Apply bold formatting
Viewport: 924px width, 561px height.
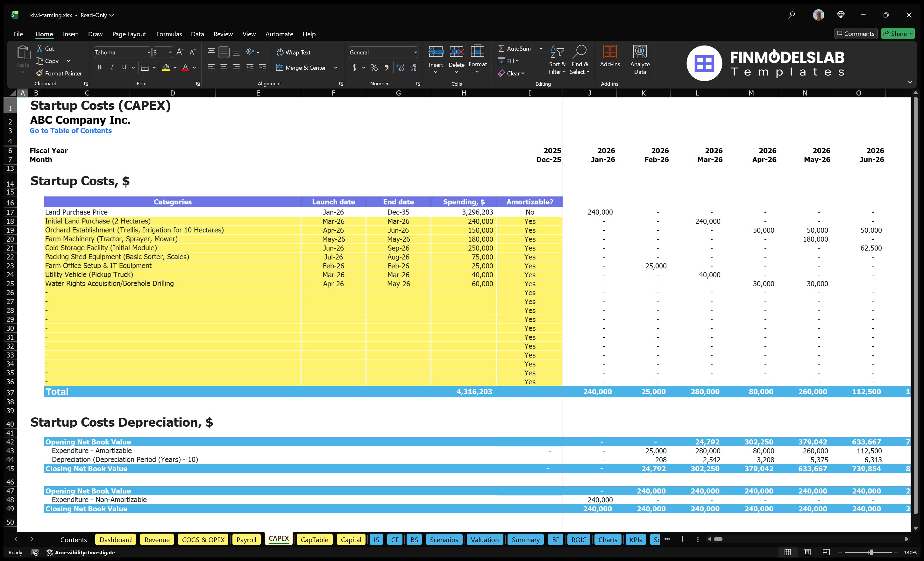pos(99,67)
